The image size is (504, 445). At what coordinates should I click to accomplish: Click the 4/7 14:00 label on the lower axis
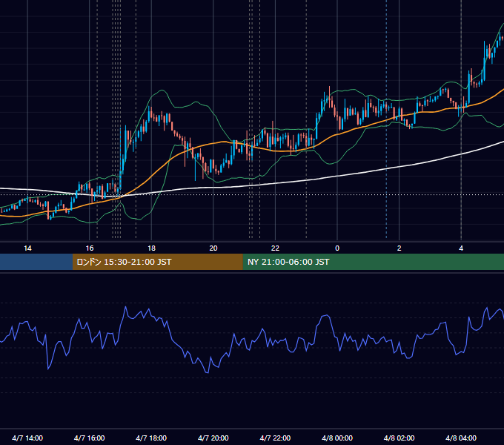(27, 438)
